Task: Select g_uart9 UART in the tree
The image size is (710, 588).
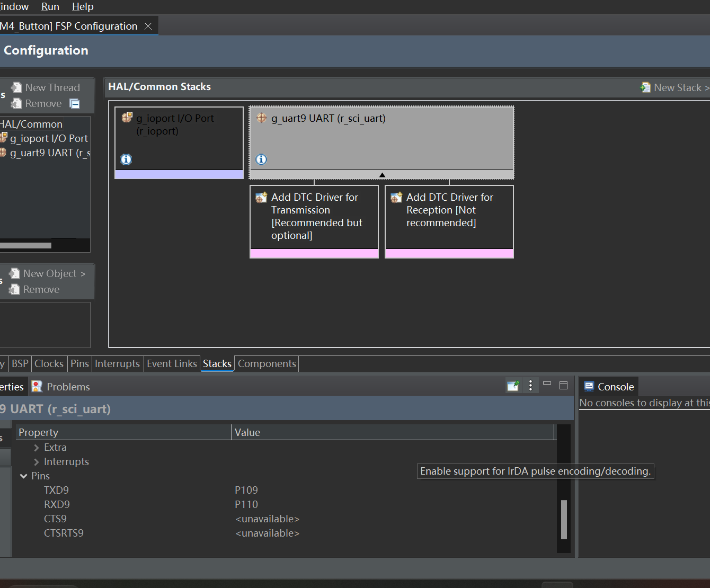Action: [46, 153]
